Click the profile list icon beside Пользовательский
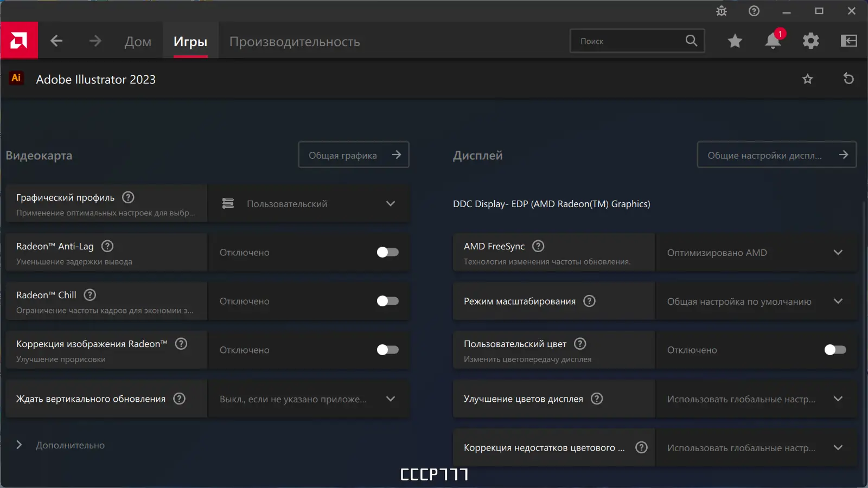The width and height of the screenshot is (868, 488). 228,203
